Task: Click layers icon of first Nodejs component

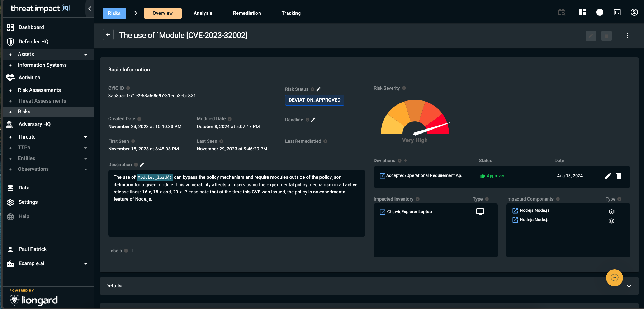Action: (x=611, y=212)
